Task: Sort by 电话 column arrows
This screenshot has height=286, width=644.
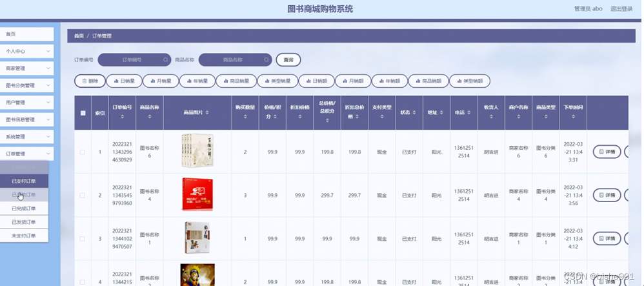Action: click(x=468, y=112)
